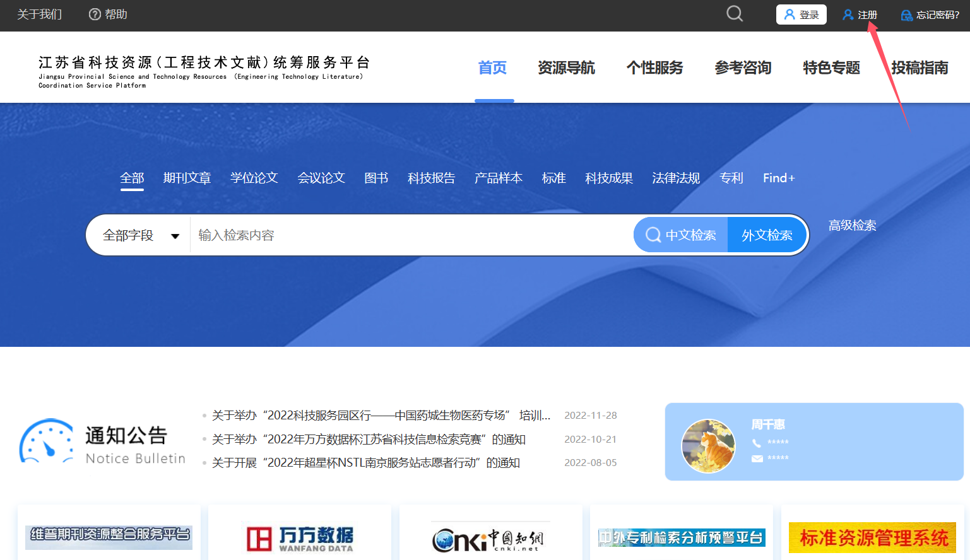Switch to the 专利 search tab
This screenshot has height=560, width=970.
pos(731,178)
